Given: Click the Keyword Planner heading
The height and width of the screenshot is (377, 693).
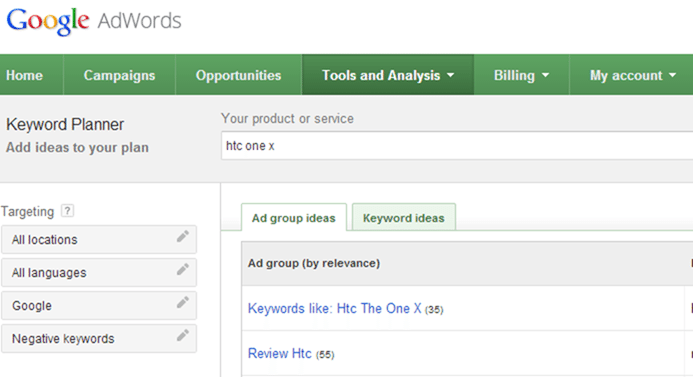Looking at the screenshot, I should (x=65, y=125).
